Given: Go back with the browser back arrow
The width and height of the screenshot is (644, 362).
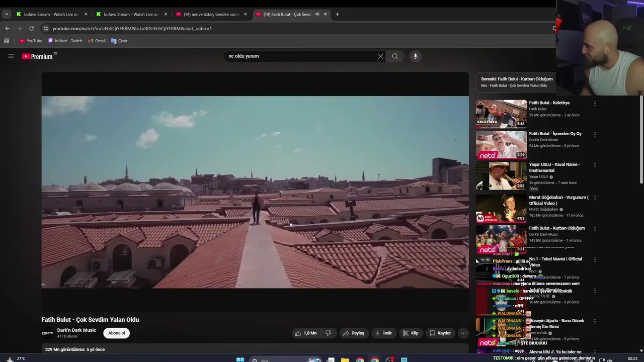Looking at the screenshot, I should [x=7, y=29].
